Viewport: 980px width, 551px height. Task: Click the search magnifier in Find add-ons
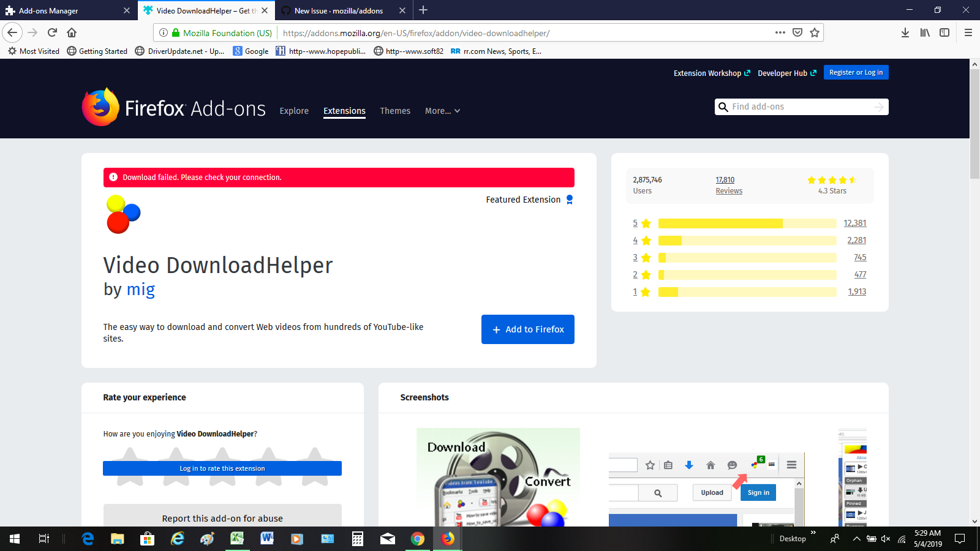[724, 107]
